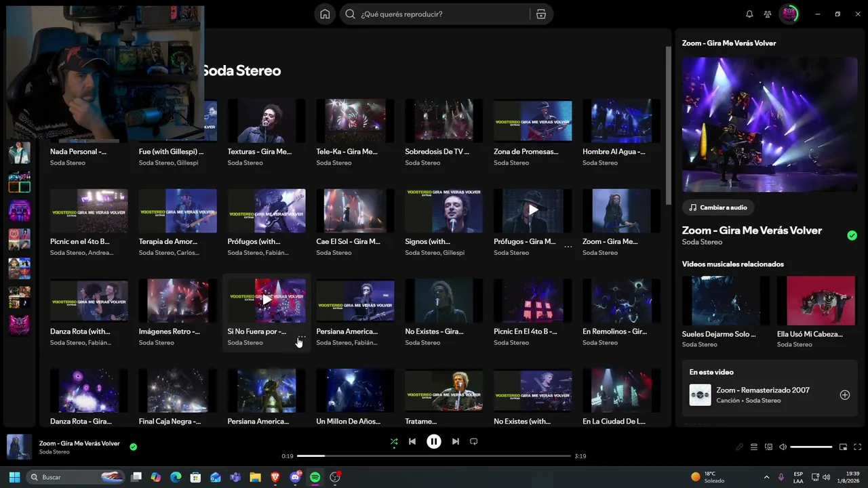Open 'Signos (with...' video thumbnail
Viewport: 868px width, 488px height.
(444, 210)
